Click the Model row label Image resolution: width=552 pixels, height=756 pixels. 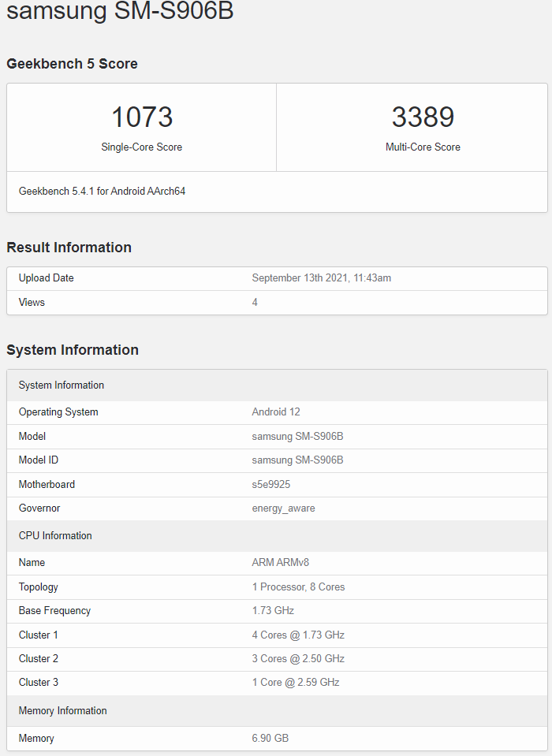click(x=32, y=437)
